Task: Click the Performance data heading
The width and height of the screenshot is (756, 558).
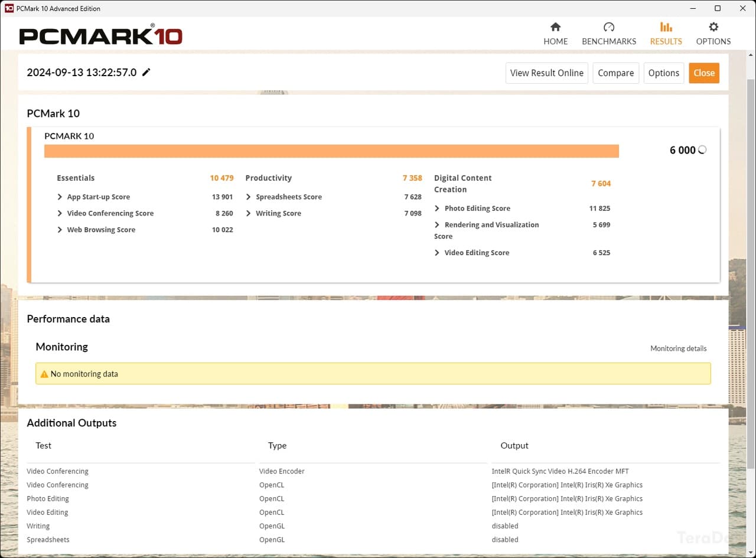Action: tap(68, 319)
